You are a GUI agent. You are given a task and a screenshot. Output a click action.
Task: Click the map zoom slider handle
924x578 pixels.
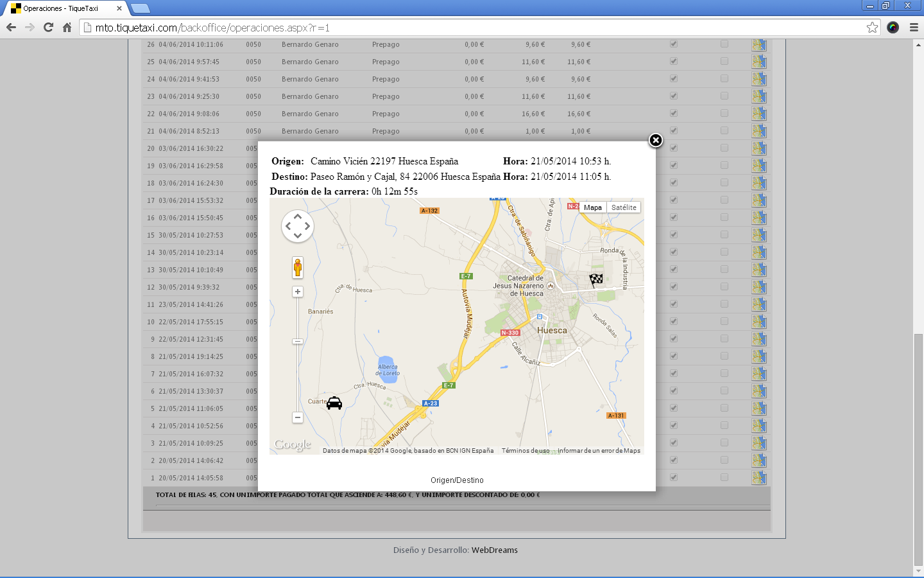(x=298, y=342)
